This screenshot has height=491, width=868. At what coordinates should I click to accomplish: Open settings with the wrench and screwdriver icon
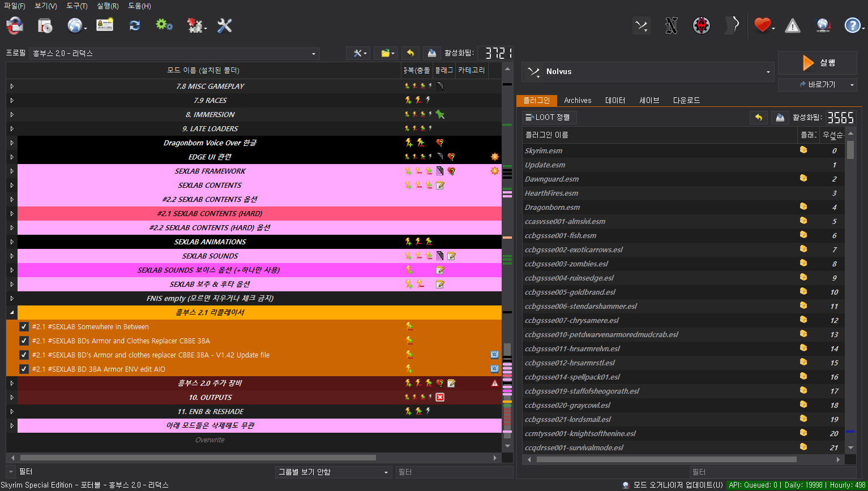coord(225,25)
